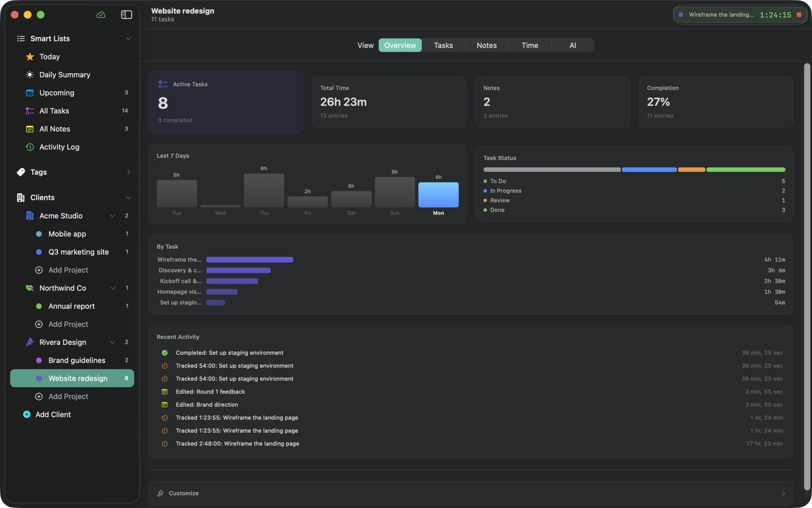Click plus icon for Add Project under Rivera Design

(x=39, y=397)
